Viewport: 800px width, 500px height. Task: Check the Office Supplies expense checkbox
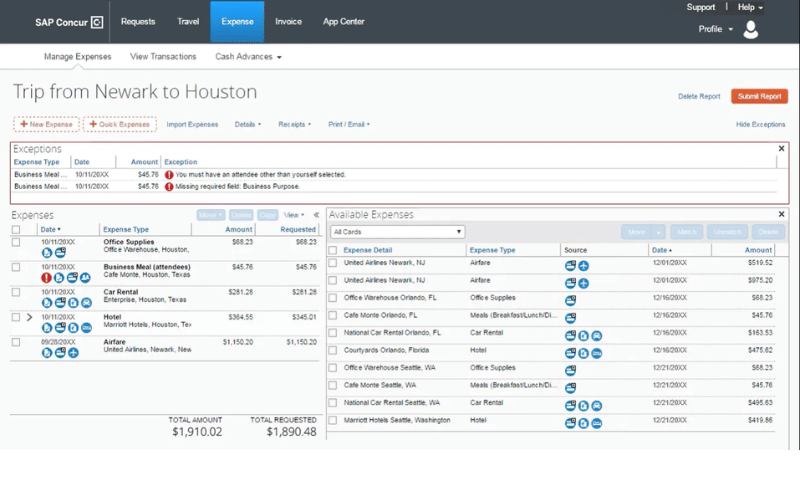tap(15, 242)
